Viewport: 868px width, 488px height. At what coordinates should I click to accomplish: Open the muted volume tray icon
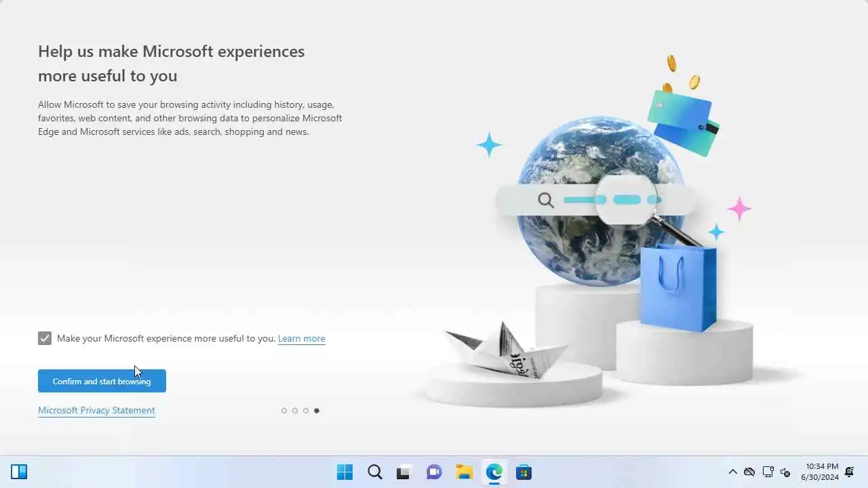coord(785,472)
